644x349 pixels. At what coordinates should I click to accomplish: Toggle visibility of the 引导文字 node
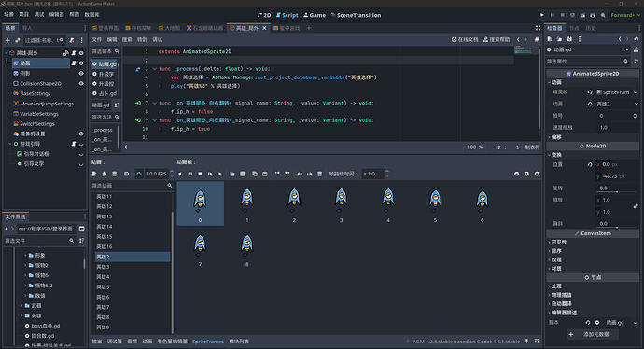(x=81, y=164)
